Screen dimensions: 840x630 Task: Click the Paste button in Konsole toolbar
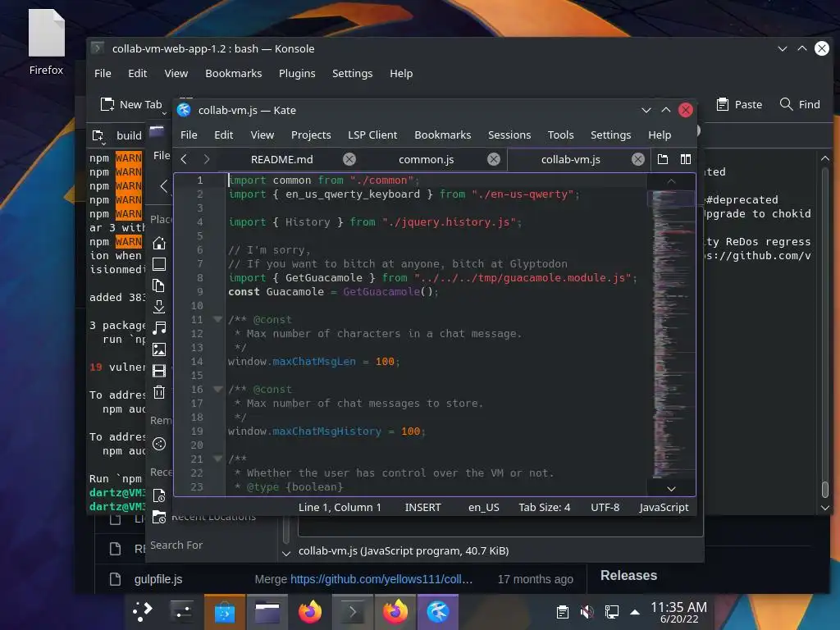click(x=739, y=104)
